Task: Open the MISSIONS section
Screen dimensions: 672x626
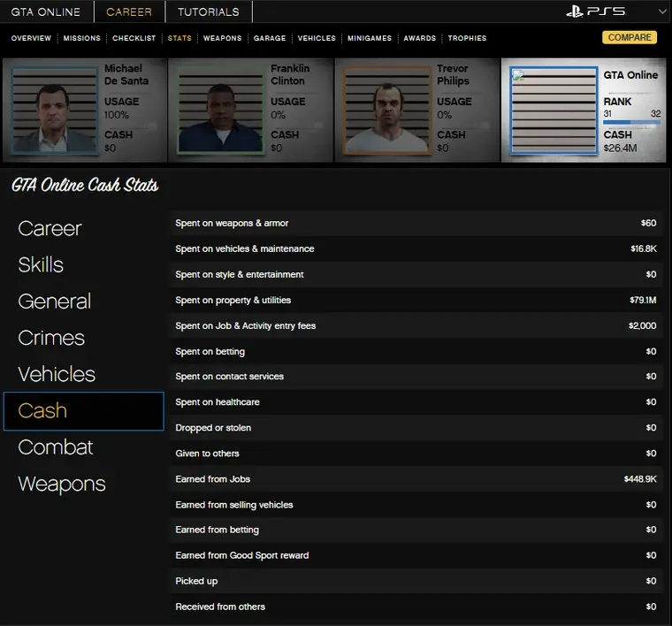Action: tap(82, 38)
